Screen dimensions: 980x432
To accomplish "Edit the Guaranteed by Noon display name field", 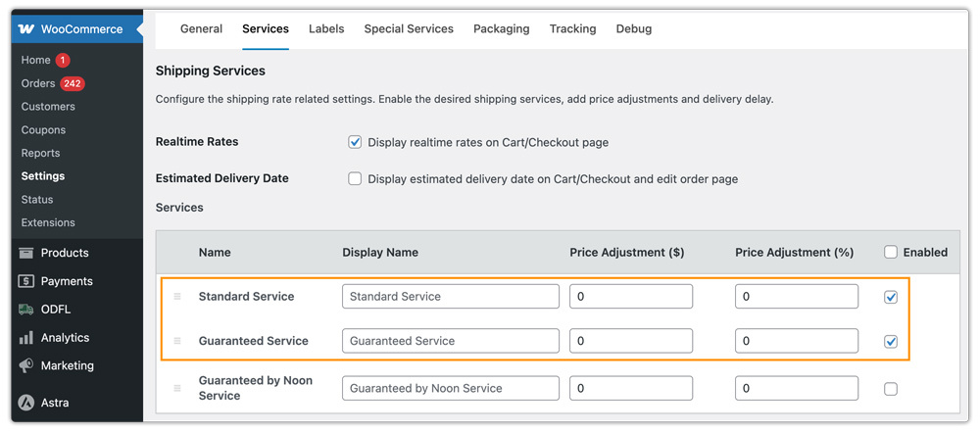I will (x=451, y=388).
